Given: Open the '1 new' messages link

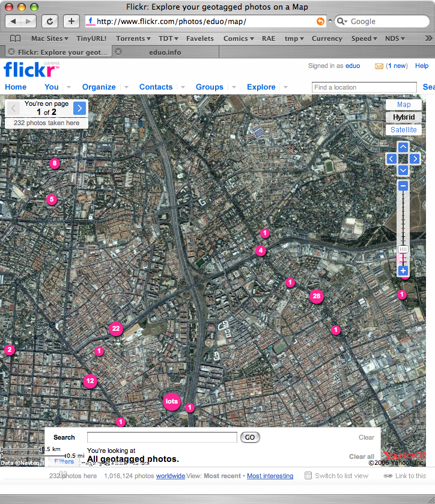Looking at the screenshot, I should (x=397, y=66).
